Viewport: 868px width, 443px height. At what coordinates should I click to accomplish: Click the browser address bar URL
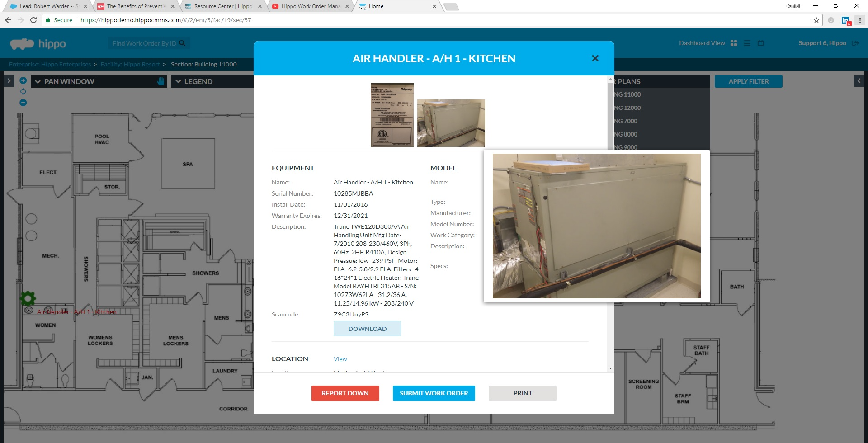tap(165, 20)
